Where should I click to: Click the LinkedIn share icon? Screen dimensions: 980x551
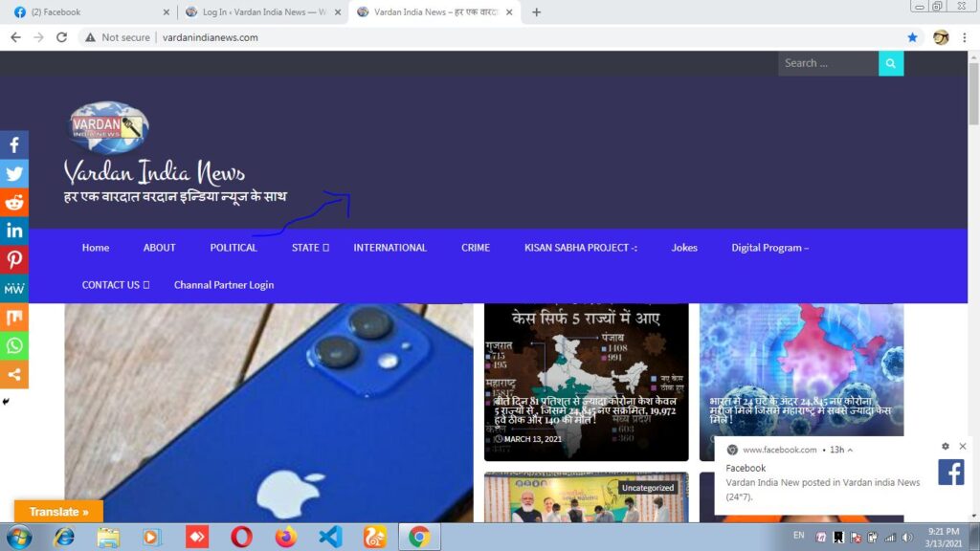pos(13,231)
